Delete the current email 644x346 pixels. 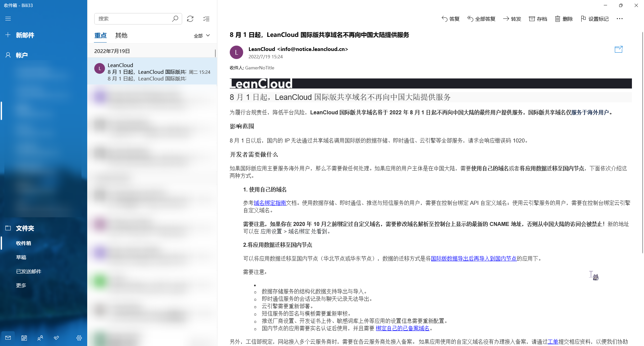pos(563,19)
